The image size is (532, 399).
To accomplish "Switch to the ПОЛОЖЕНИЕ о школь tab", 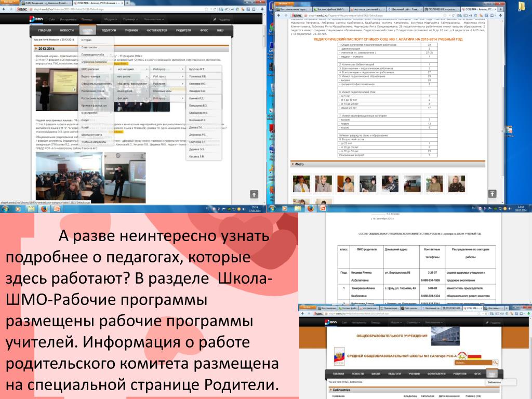I will (442, 9).
